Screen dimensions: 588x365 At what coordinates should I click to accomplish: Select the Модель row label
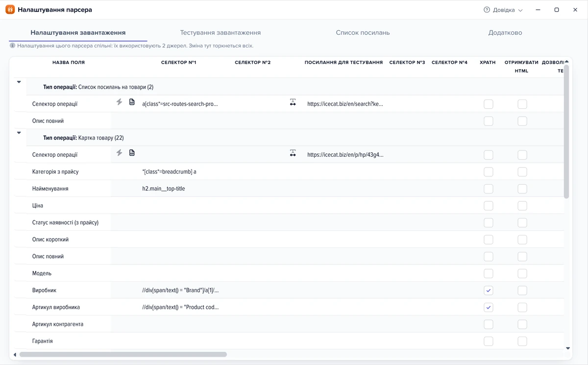tap(42, 273)
